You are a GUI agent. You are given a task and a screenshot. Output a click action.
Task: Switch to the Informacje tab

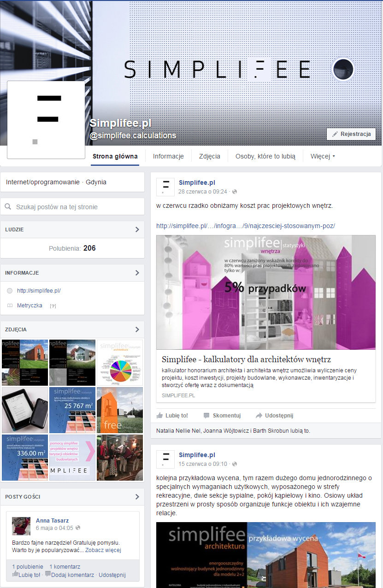(x=168, y=156)
